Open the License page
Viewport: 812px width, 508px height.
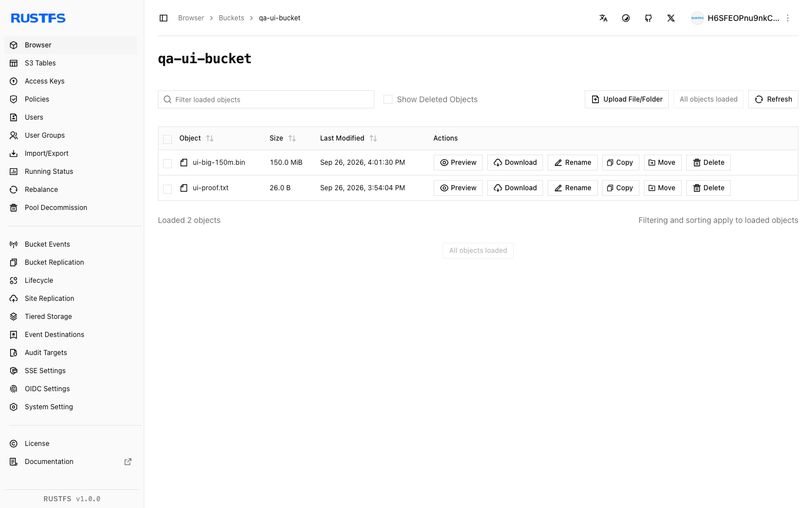coord(70,444)
